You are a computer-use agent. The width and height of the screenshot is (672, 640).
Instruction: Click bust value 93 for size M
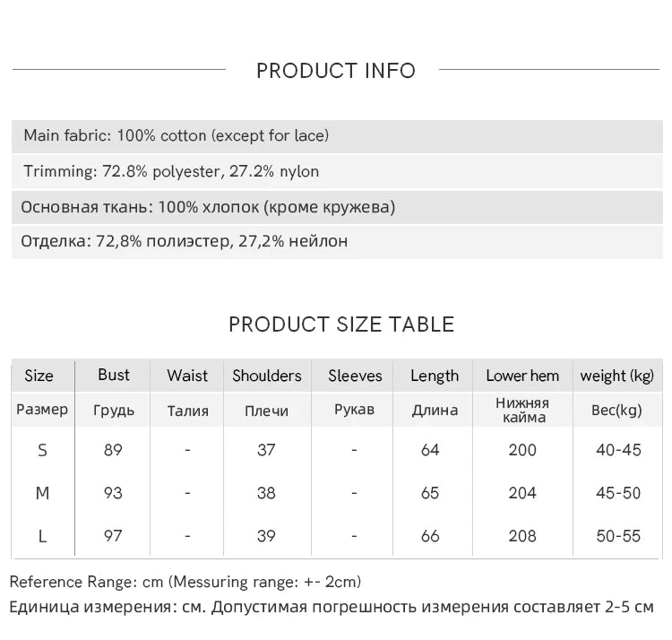[x=113, y=493]
